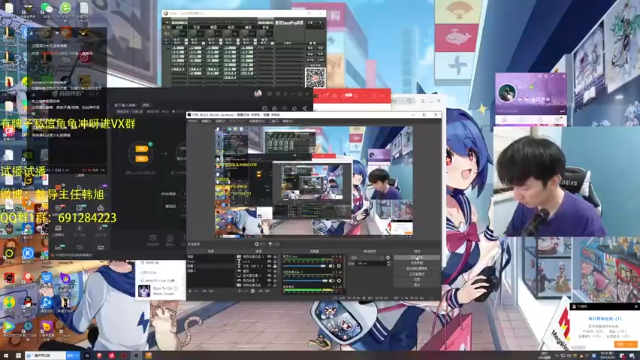The width and height of the screenshot is (640, 360).
Task: Click the blue search button on the taskbar
Action: [73, 356]
